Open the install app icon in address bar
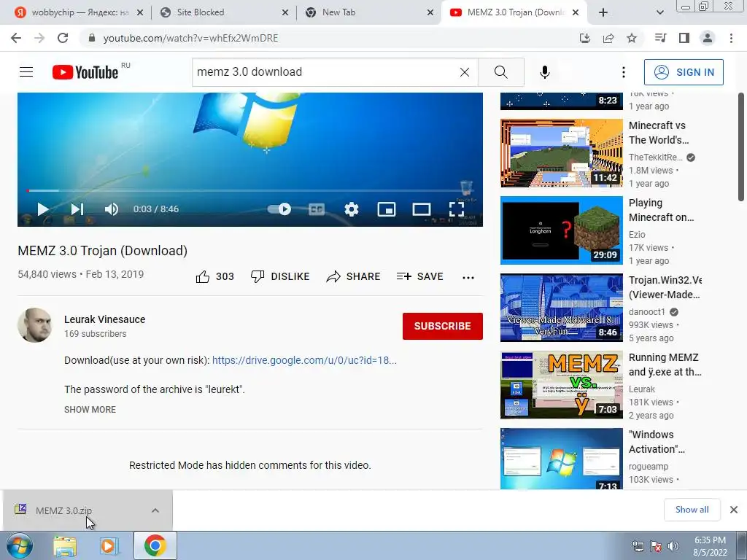 (584, 38)
